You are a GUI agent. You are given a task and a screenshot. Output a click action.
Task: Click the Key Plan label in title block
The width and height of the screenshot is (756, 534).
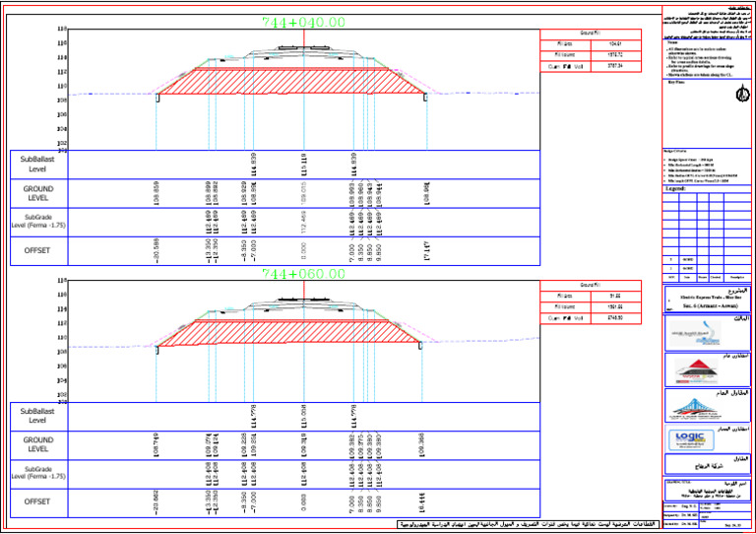(x=676, y=83)
